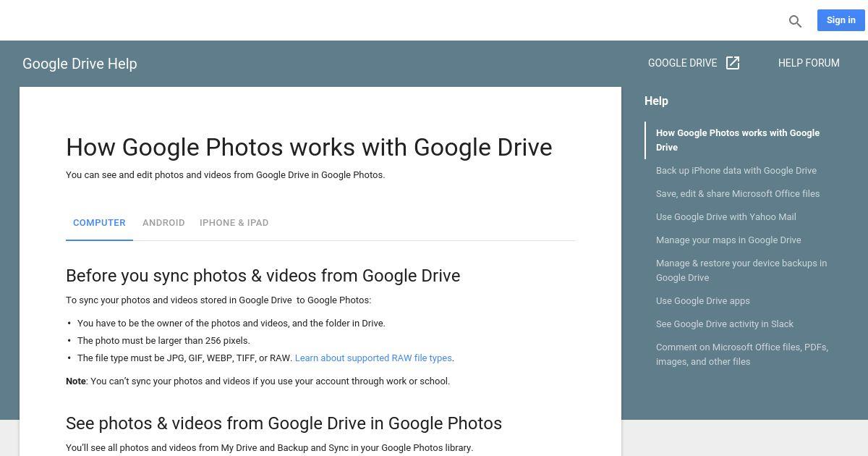Viewport: 868px width, 456px height.
Task: Open Manage your maps in Google Drive
Action: pyautogui.click(x=728, y=240)
